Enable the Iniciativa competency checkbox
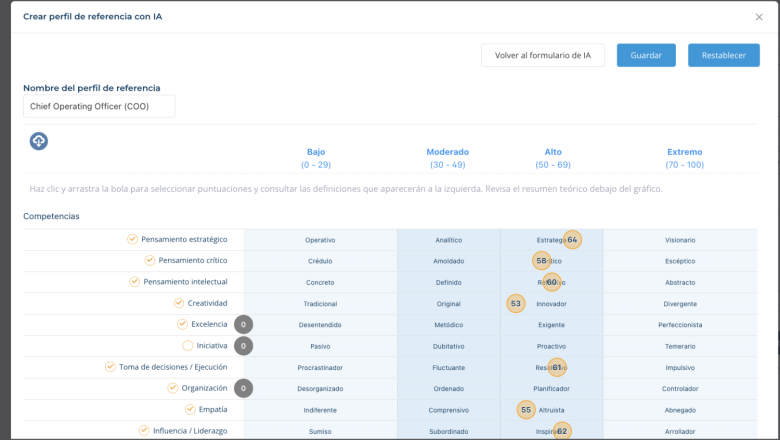The width and height of the screenshot is (780, 440). pyautogui.click(x=187, y=345)
